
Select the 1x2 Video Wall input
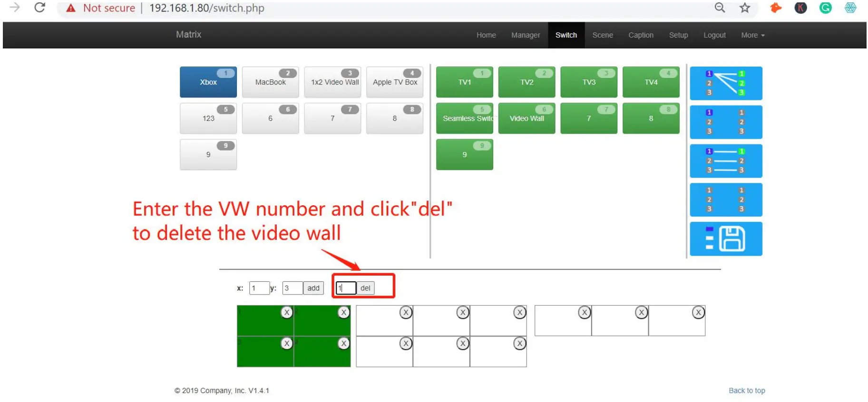[x=332, y=82]
